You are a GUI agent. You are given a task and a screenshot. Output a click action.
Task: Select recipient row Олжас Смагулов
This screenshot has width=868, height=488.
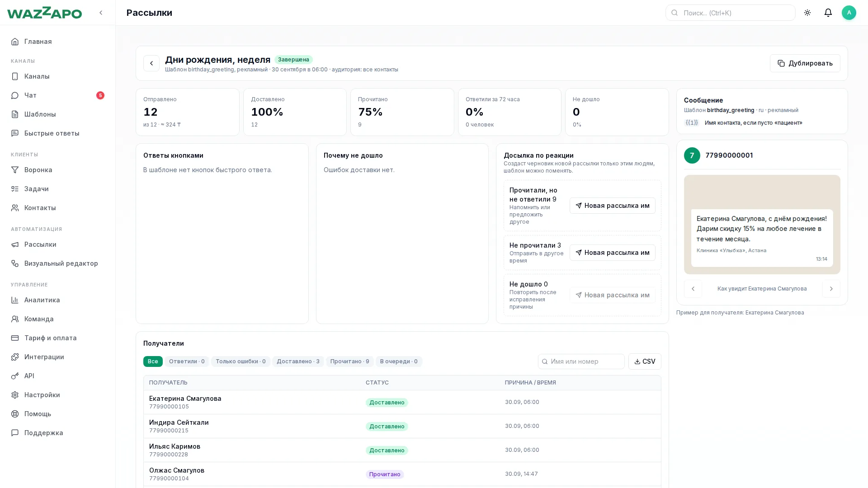402,474
